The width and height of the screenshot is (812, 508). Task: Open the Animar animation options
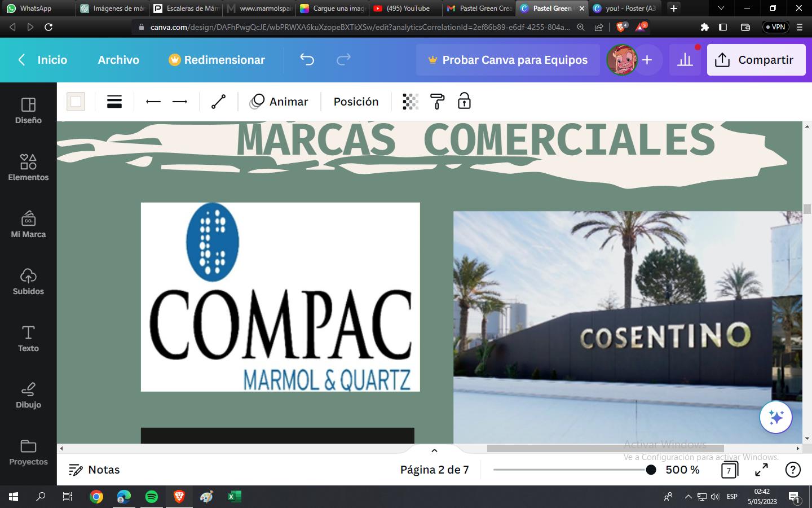point(279,102)
